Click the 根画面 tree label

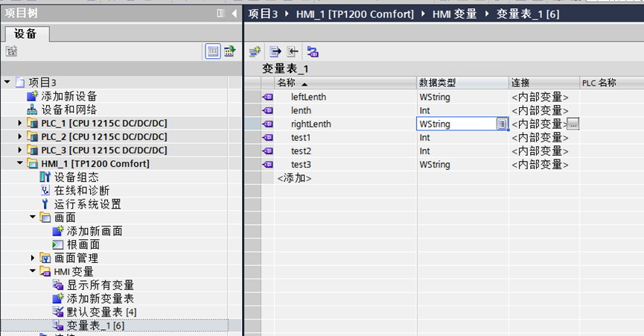83,244
